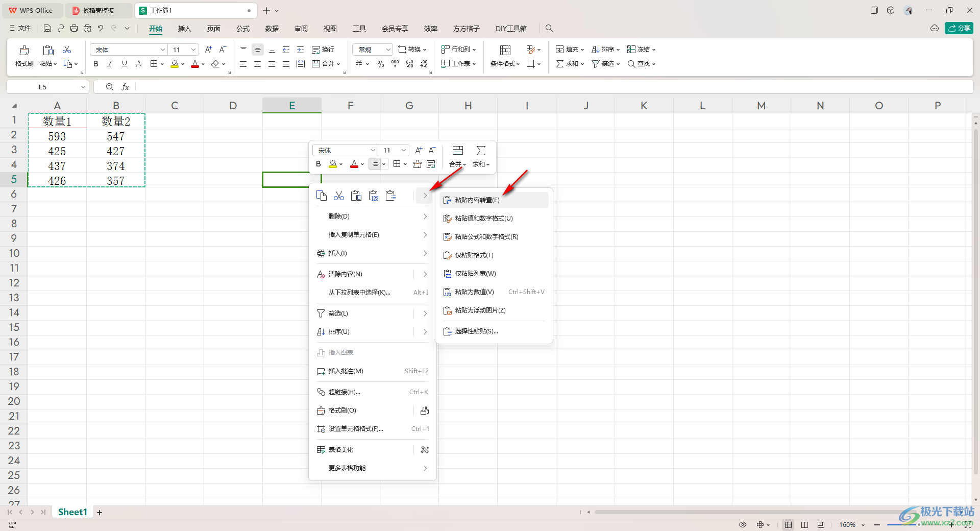Click Paste special icon in context menu
The width and height of the screenshot is (980, 531).
point(391,196)
